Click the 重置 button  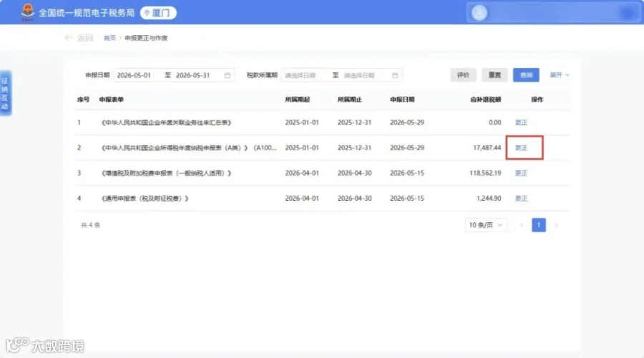(x=494, y=75)
